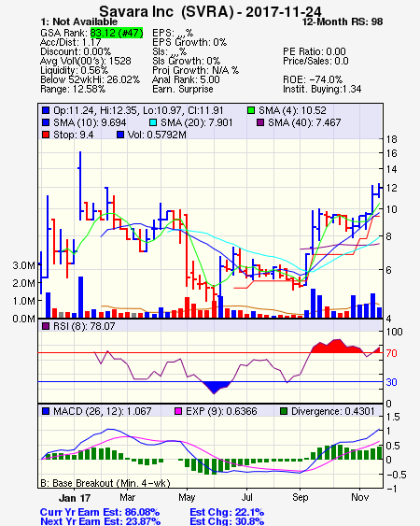Click the red '70' RSI level label
420x526 pixels.
point(391,353)
